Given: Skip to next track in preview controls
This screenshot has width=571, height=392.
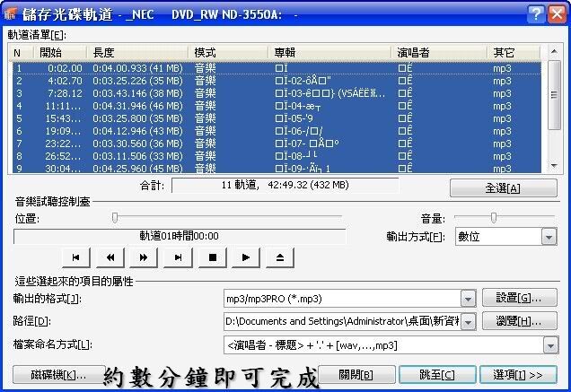Looking at the screenshot, I should tap(178, 257).
